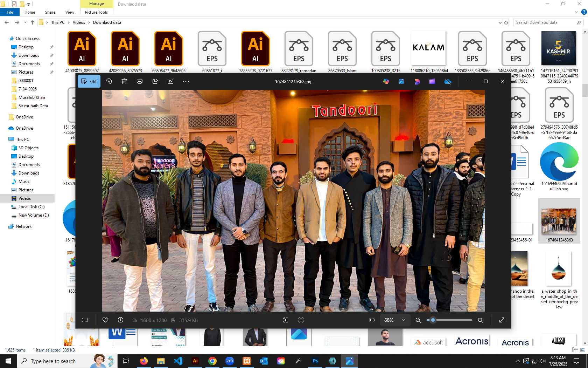Print the photo using printer icon
This screenshot has width=588, height=368.
tap(140, 81)
